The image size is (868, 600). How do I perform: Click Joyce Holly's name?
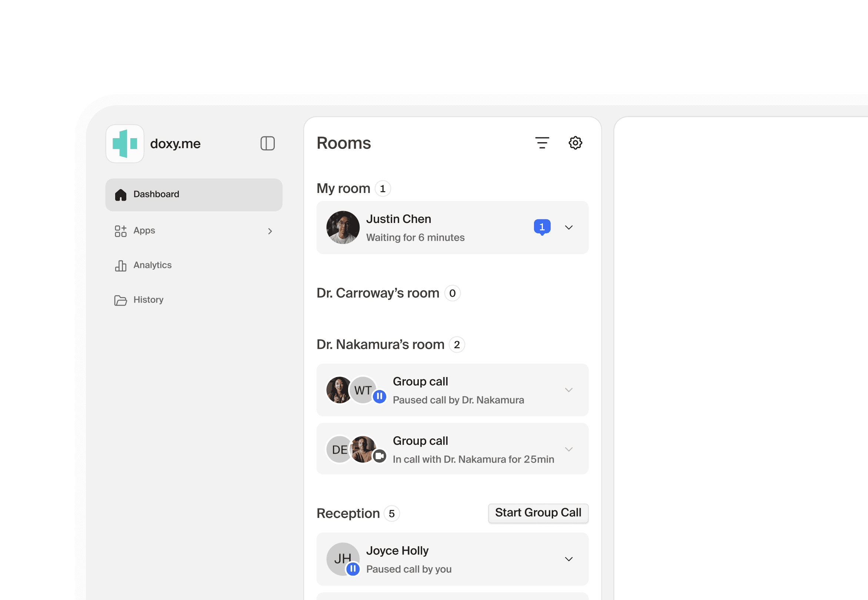tap(397, 551)
